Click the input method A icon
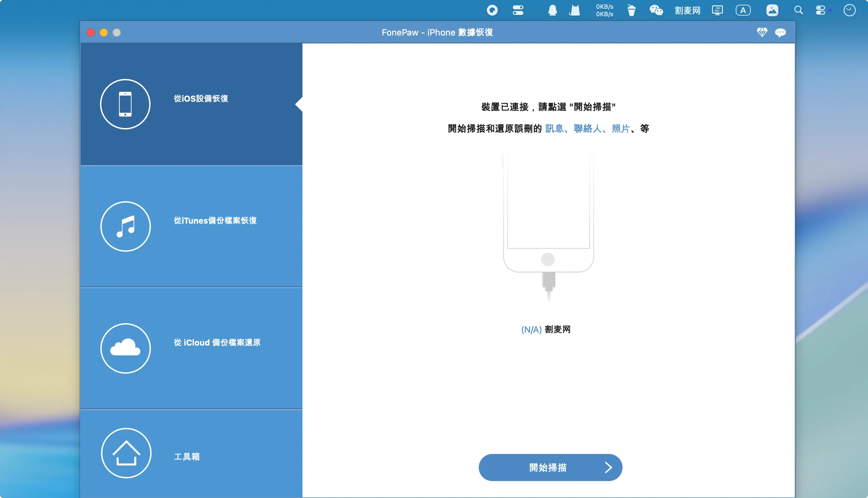Viewport: 868px width, 498px height. [743, 10]
